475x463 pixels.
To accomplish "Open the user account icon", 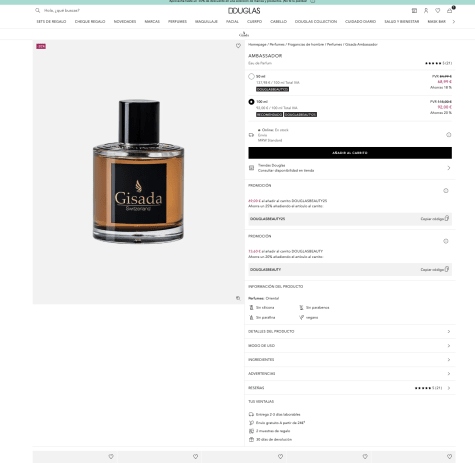I will point(426,11).
